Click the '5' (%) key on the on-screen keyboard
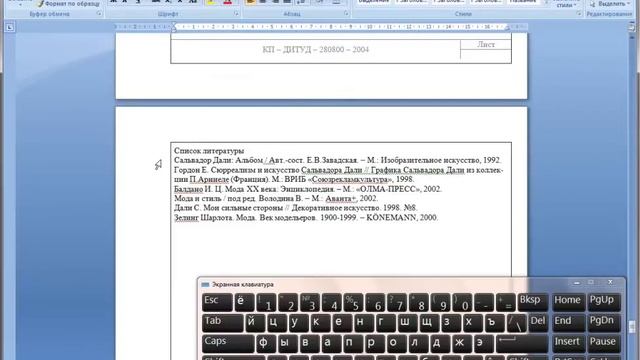The height and width of the screenshot is (360, 640). [353, 302]
